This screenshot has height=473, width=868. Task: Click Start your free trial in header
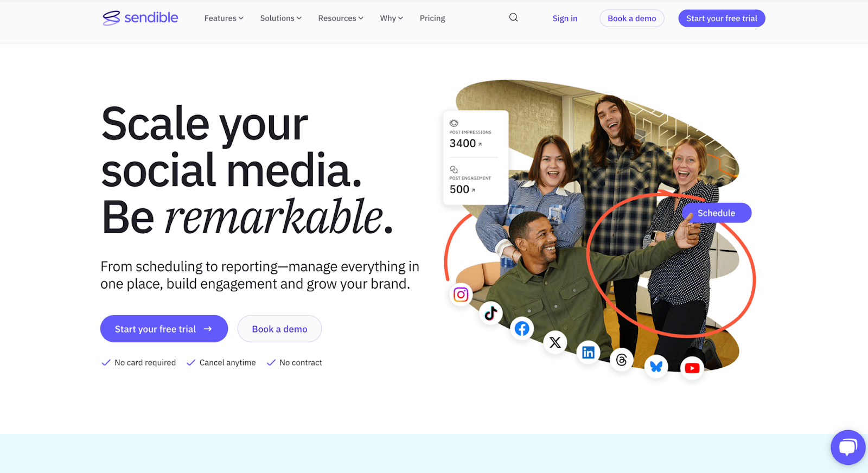tap(722, 18)
